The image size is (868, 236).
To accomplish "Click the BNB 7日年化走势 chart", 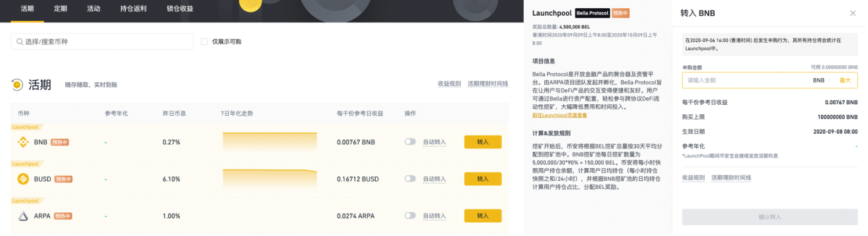I will [270, 142].
